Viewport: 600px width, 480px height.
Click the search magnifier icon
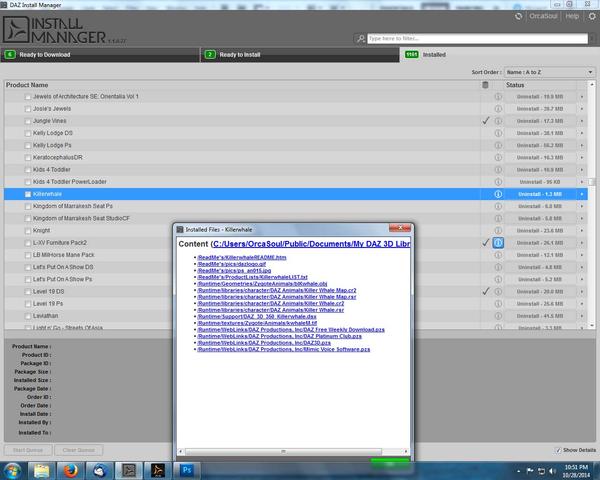point(360,39)
